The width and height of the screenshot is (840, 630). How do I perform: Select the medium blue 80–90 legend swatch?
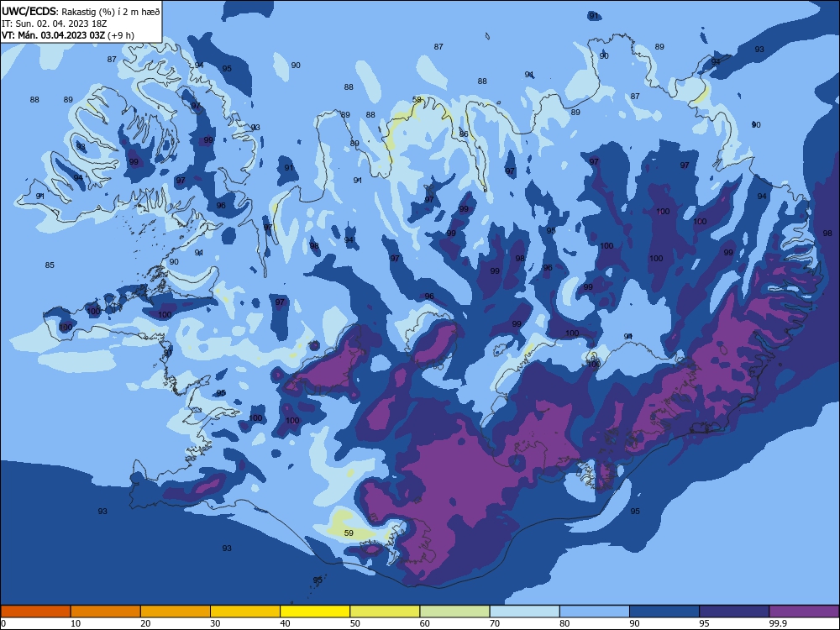pyautogui.click(x=595, y=612)
